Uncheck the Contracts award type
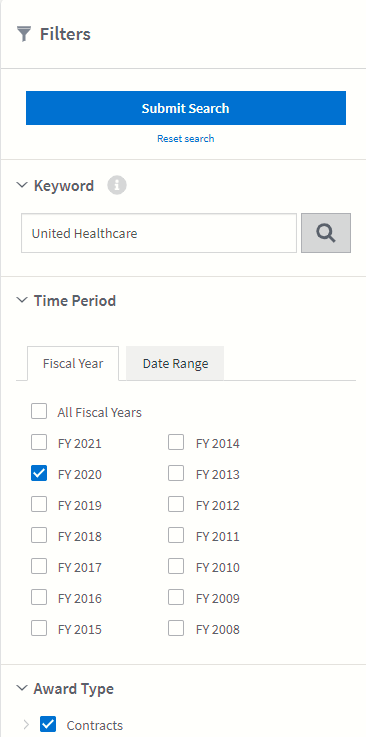The width and height of the screenshot is (366, 737). tap(48, 724)
